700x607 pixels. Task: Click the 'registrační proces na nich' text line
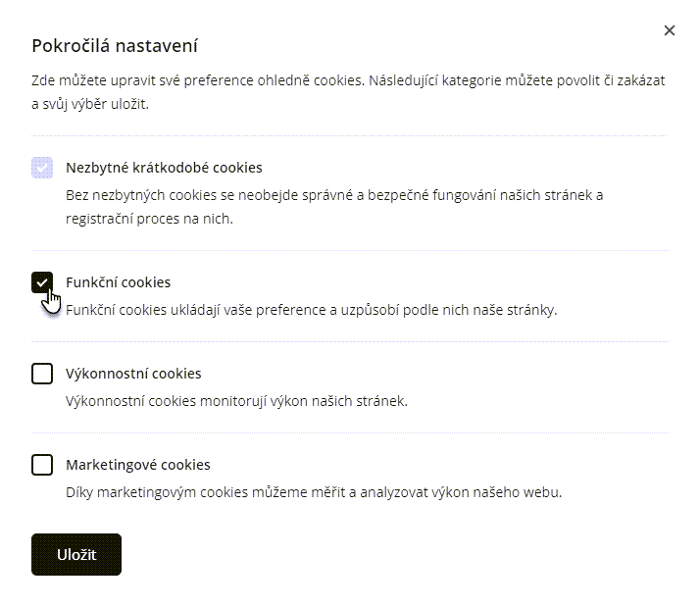(x=149, y=220)
